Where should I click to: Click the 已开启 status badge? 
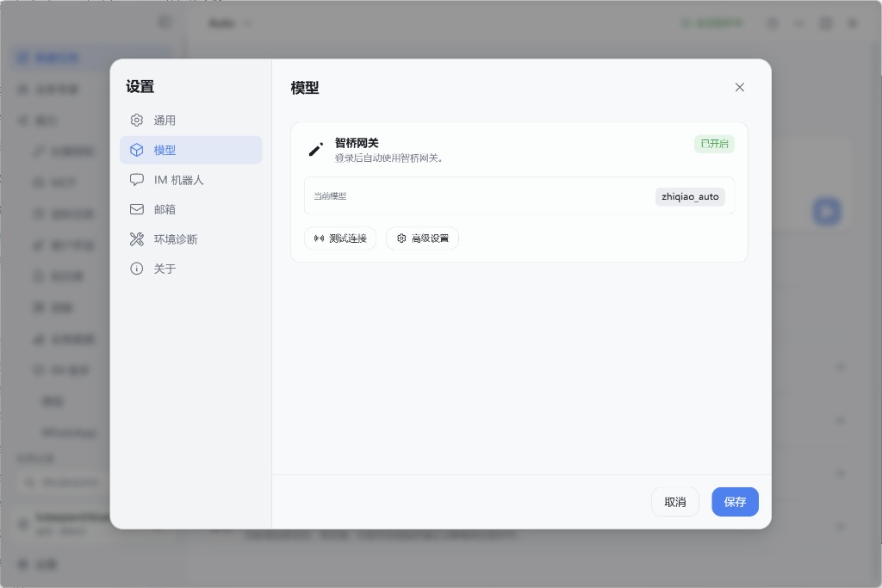[714, 144]
